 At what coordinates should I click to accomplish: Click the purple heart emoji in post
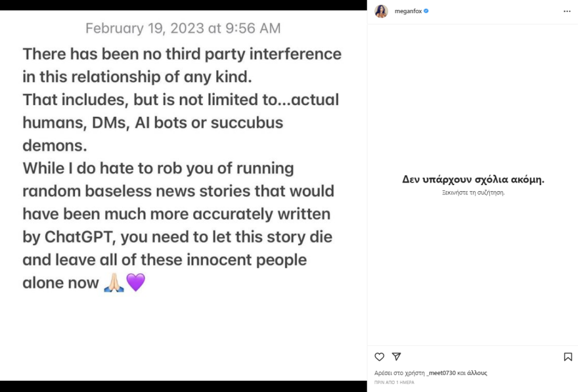pyautogui.click(x=135, y=283)
